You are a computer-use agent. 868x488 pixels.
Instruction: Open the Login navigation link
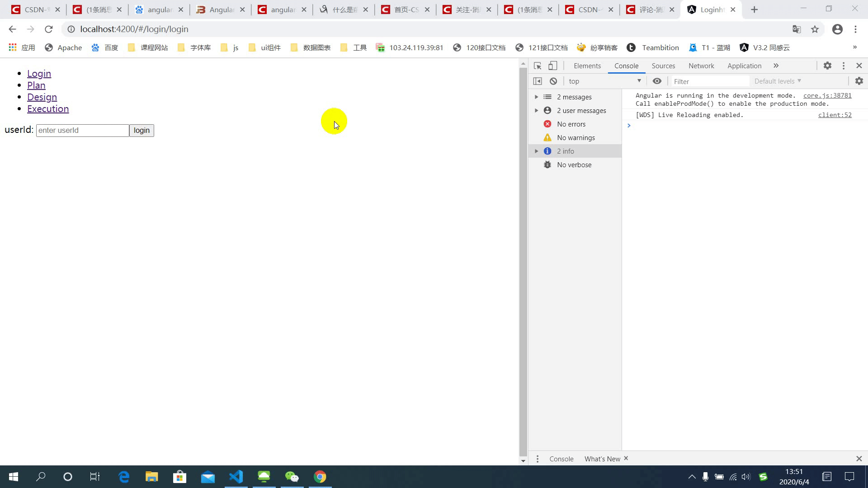[x=38, y=73]
